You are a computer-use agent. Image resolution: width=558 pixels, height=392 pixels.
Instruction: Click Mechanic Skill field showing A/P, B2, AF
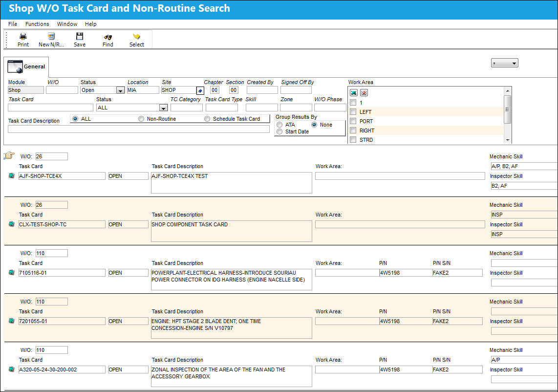coord(524,166)
